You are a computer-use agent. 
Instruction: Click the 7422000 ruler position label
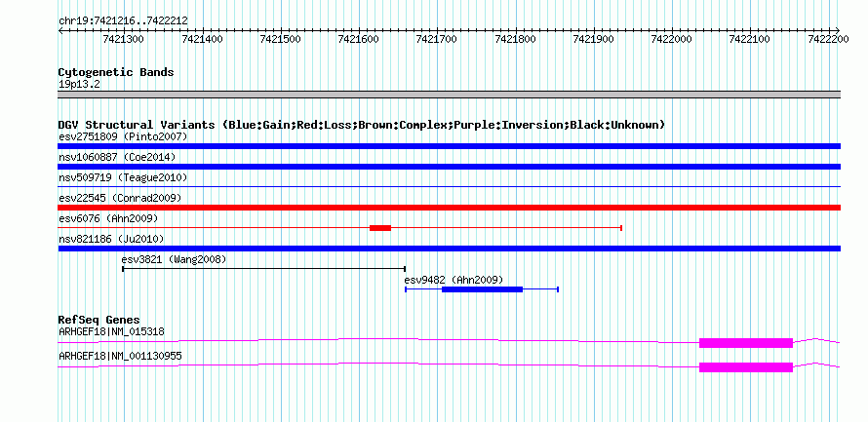pyautogui.click(x=672, y=39)
